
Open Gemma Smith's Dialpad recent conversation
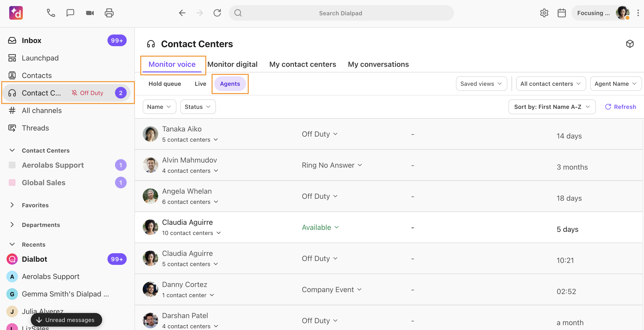click(67, 294)
